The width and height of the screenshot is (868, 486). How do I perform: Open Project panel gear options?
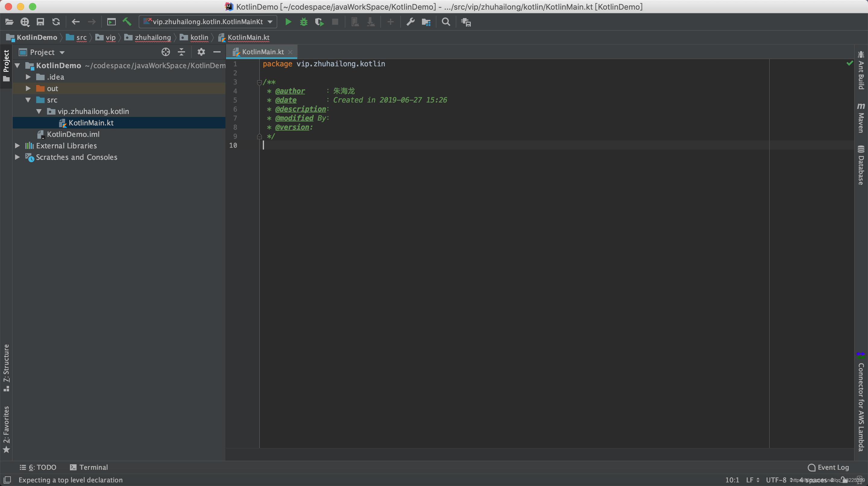coord(201,52)
